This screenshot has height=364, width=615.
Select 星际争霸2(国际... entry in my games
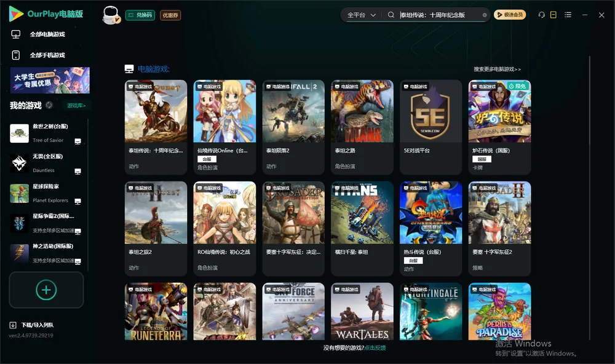pyautogui.click(x=46, y=223)
